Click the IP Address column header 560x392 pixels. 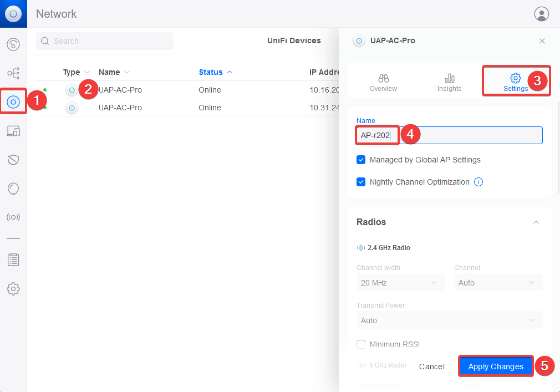(x=324, y=72)
